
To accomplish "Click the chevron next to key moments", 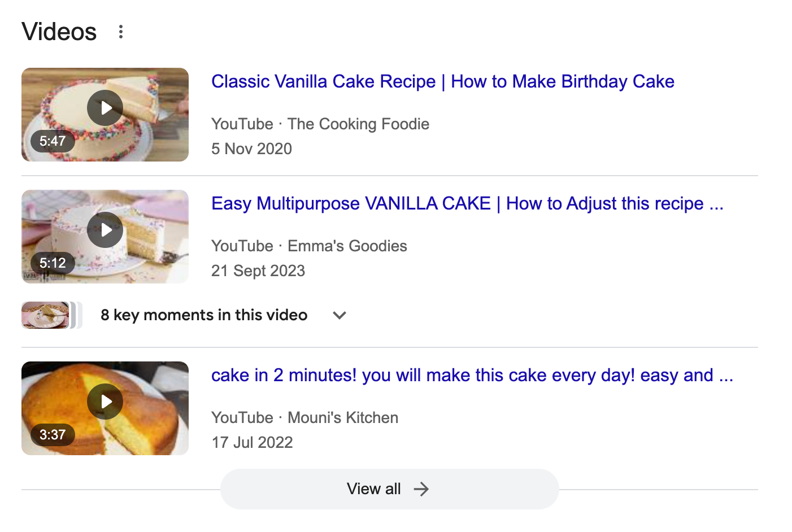I will (339, 316).
